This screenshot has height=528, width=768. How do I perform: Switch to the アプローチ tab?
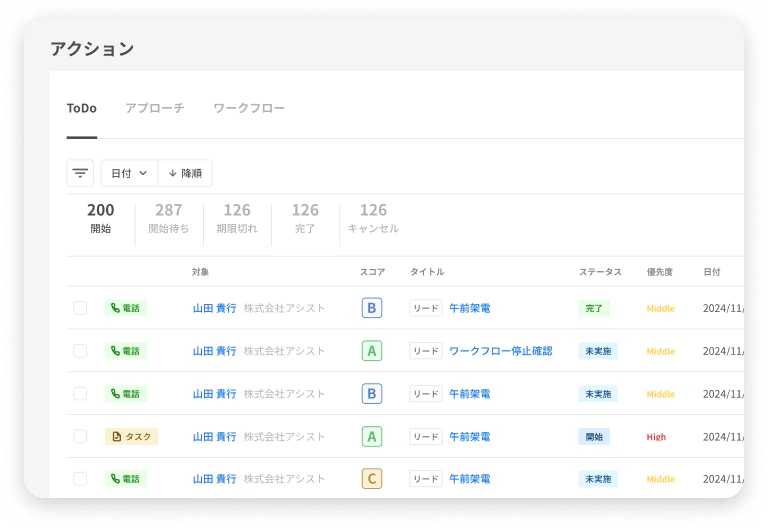point(154,108)
